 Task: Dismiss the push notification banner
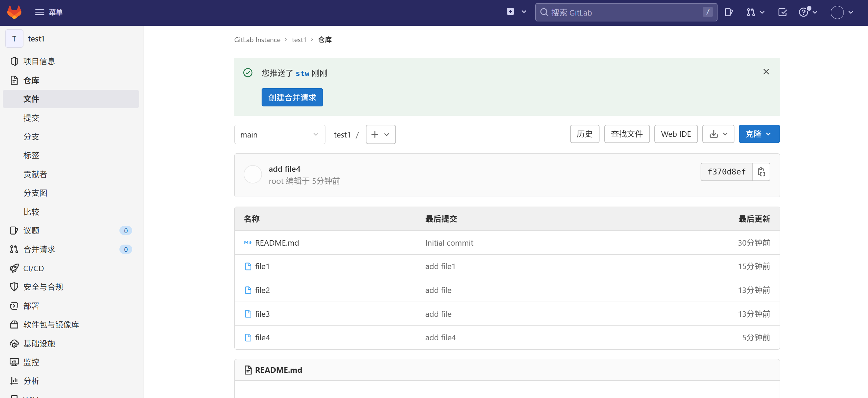click(x=766, y=72)
